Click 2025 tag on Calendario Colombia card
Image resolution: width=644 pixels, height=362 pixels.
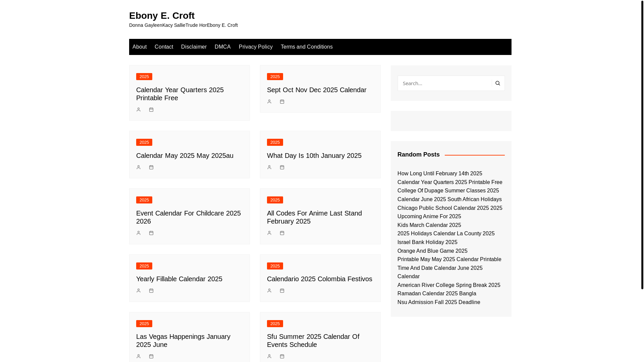tap(275, 266)
